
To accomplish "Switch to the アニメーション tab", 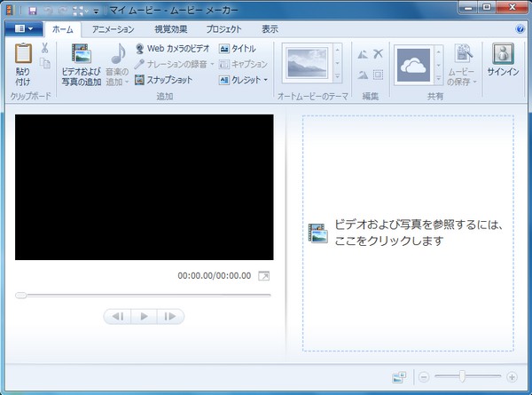I will tap(113, 29).
